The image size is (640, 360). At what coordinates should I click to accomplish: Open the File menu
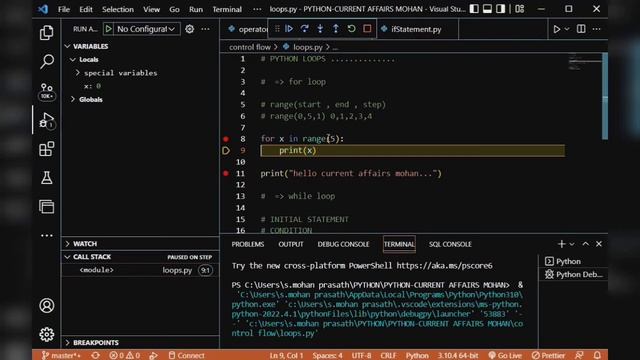(x=64, y=9)
